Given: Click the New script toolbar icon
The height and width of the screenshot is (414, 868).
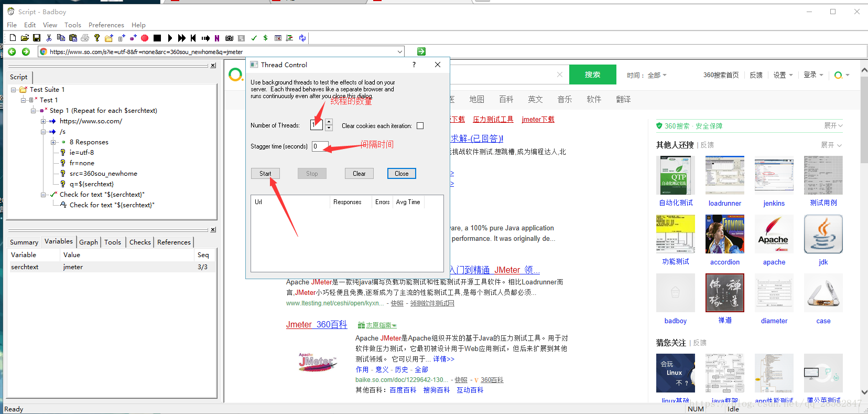Looking at the screenshot, I should click(x=13, y=38).
